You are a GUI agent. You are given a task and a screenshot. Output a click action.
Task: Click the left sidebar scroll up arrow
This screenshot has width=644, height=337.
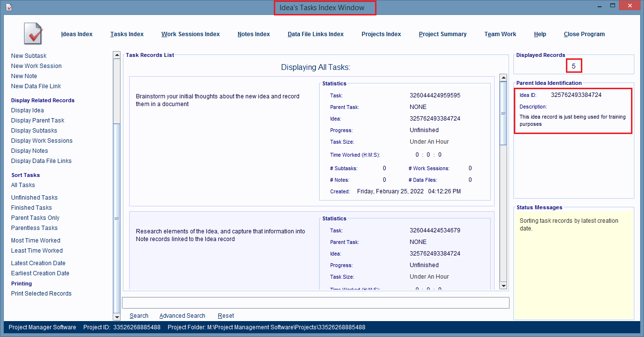(117, 55)
